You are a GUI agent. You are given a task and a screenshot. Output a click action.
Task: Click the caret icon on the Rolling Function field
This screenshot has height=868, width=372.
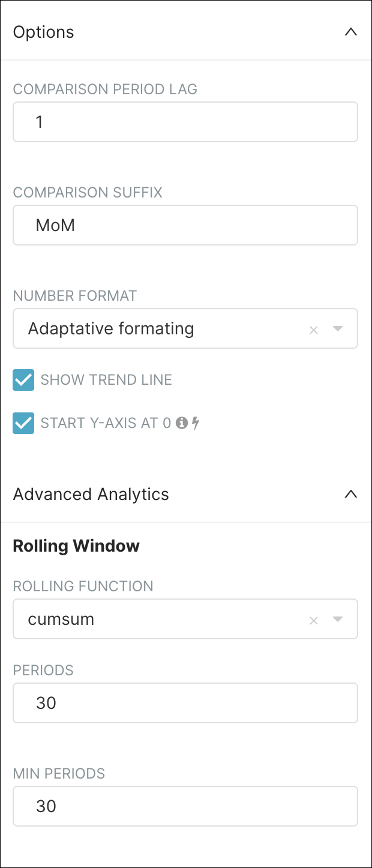point(338,619)
